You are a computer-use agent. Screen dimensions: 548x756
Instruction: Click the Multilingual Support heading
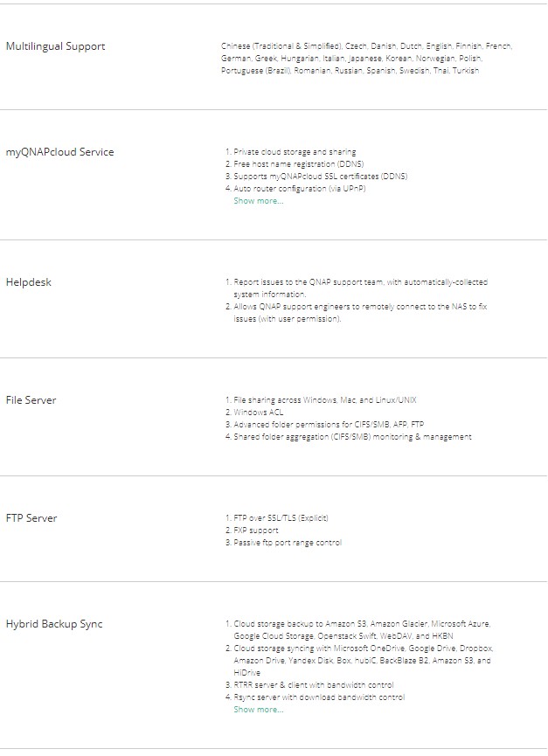click(x=55, y=46)
